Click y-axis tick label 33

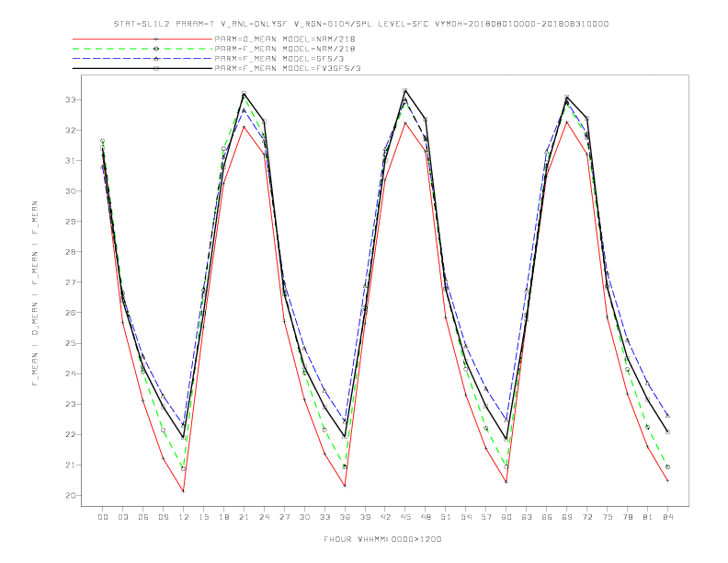pyautogui.click(x=71, y=100)
